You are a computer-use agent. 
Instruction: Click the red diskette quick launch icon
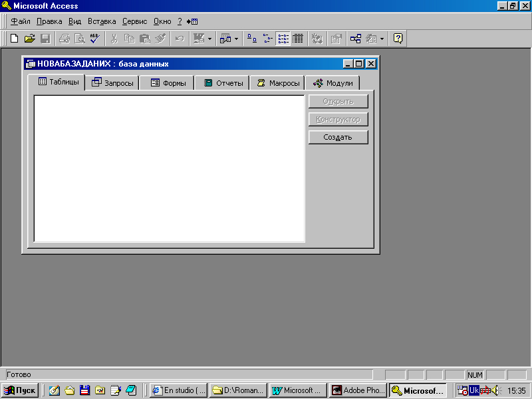pyautogui.click(x=85, y=390)
